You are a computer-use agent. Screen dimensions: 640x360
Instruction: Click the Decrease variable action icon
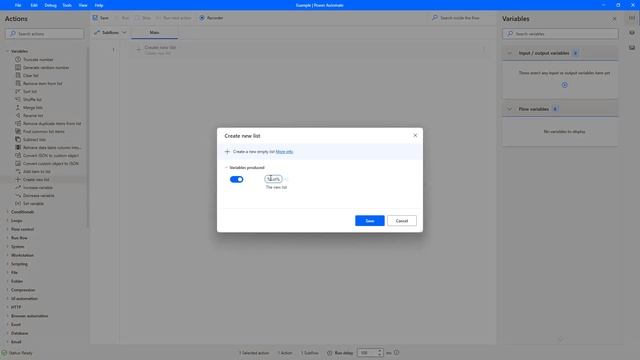click(x=18, y=196)
